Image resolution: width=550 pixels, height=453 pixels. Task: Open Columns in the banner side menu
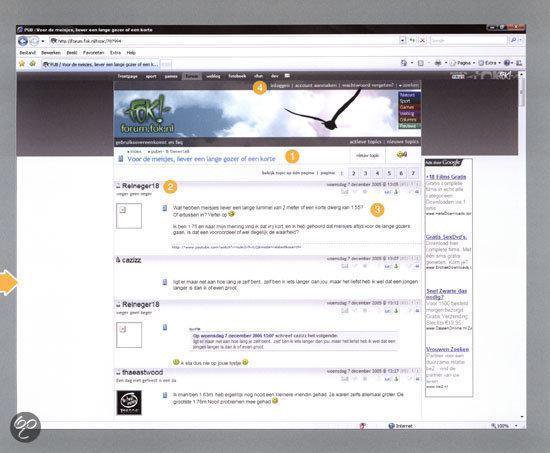pyautogui.click(x=409, y=120)
